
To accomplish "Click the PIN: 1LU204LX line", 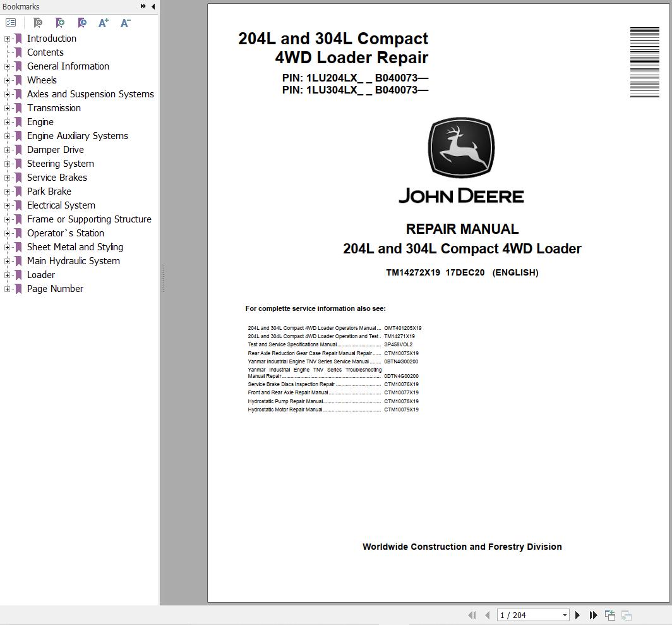I will tap(355, 78).
